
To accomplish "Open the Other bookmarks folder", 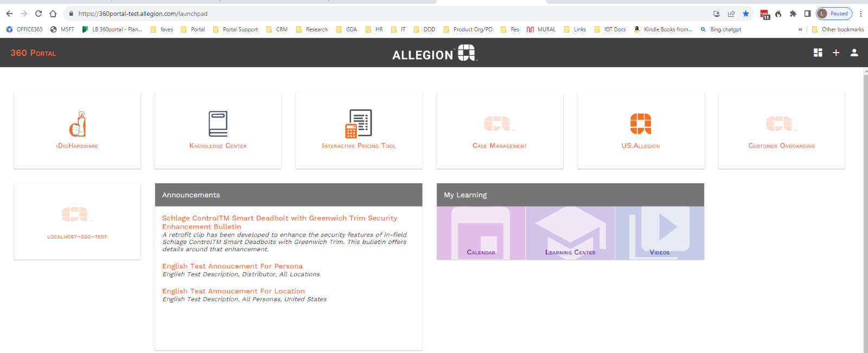I will point(838,29).
